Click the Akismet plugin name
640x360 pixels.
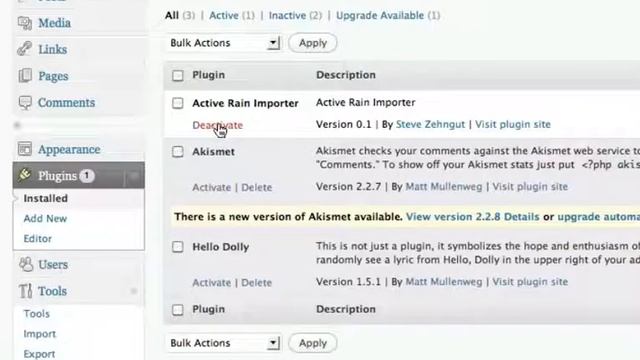click(x=213, y=152)
